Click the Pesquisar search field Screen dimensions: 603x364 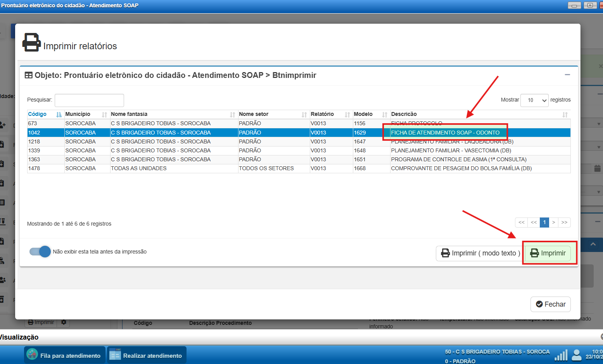pos(89,100)
